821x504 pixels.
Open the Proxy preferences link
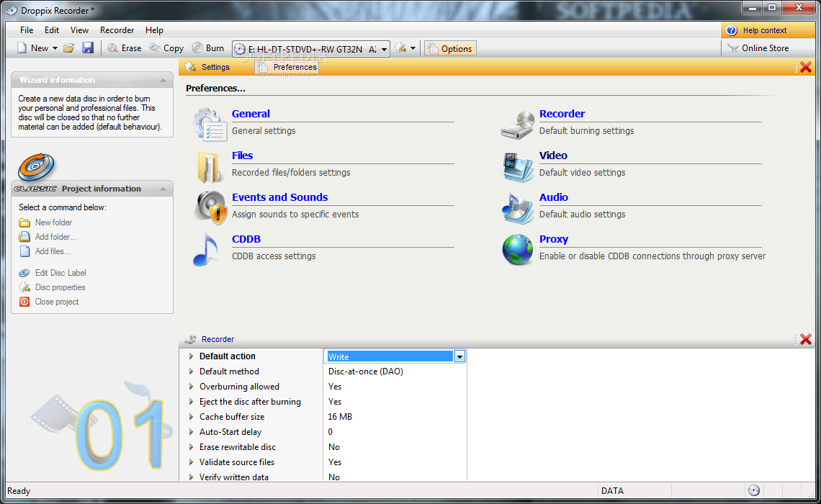tap(553, 239)
